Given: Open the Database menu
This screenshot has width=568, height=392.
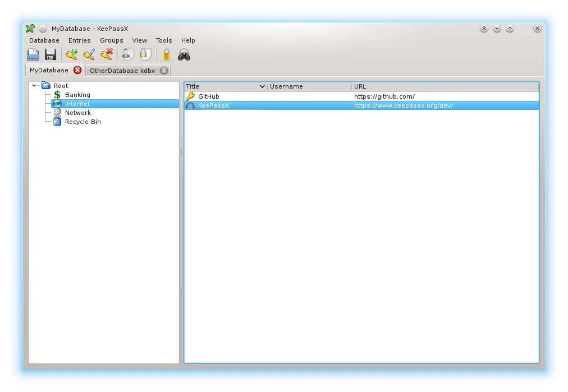Looking at the screenshot, I should (x=44, y=40).
